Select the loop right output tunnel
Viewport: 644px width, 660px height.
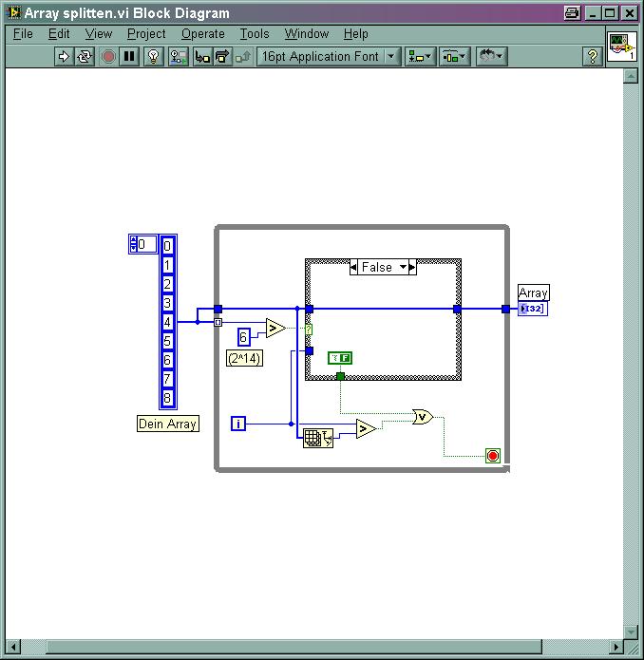click(x=506, y=310)
